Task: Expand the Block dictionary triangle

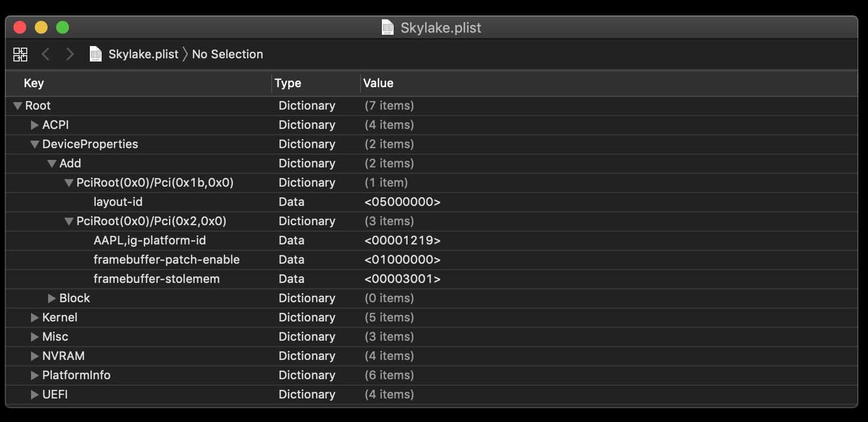Action: point(52,298)
